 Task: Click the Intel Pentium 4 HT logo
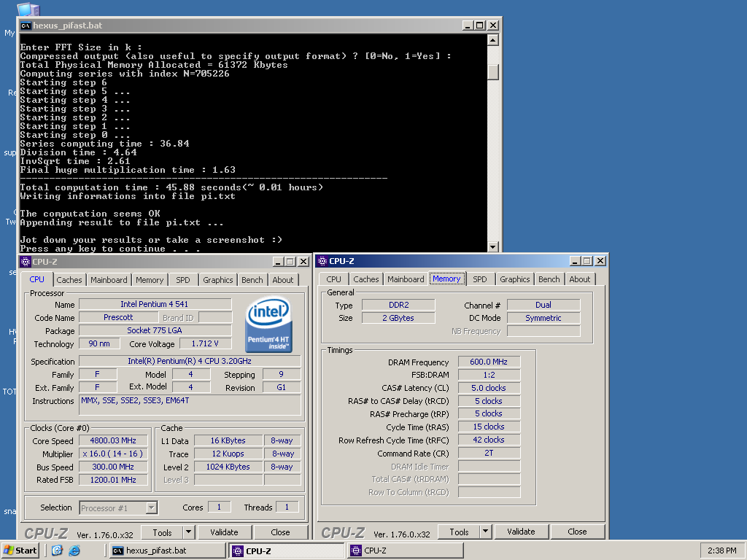point(268,324)
